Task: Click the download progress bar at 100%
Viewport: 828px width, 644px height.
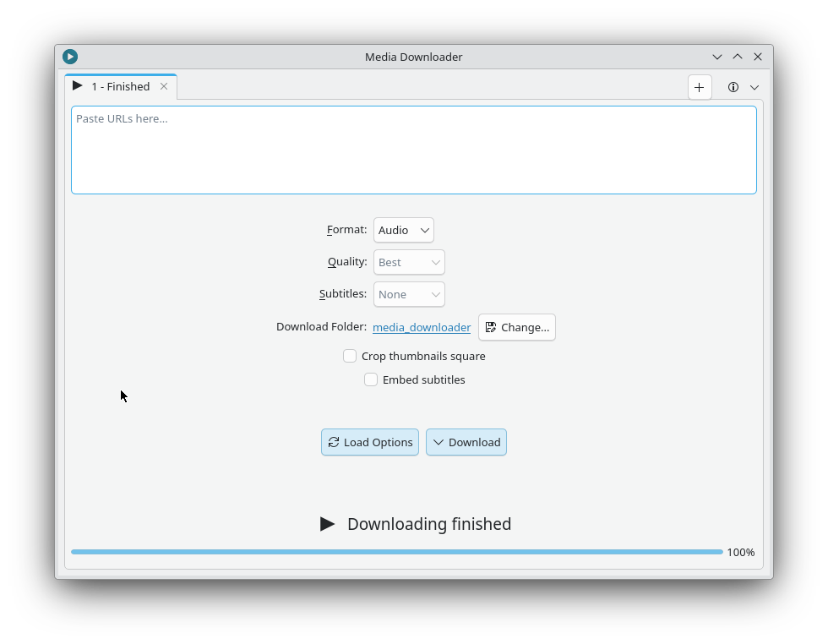Action: 397,552
